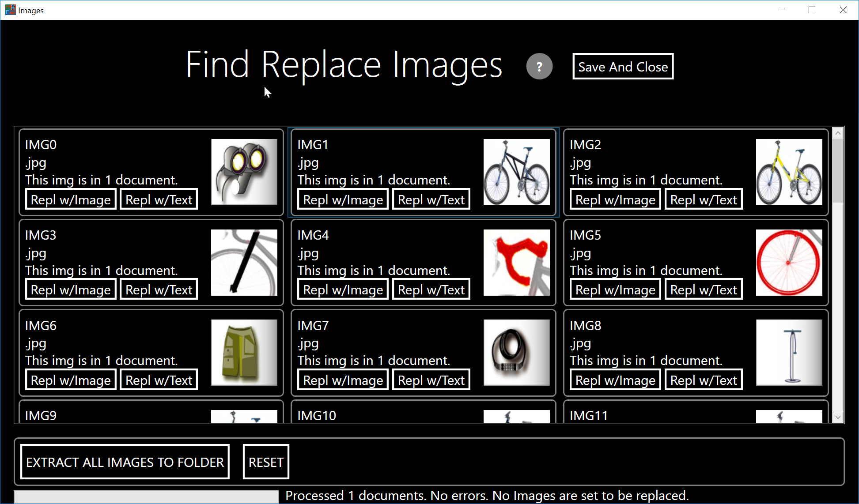Click Repl w/Image for IMG5

coord(615,290)
